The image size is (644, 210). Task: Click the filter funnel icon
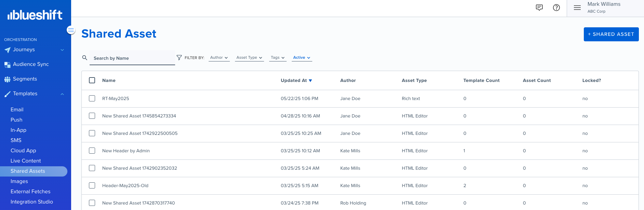coord(179,57)
